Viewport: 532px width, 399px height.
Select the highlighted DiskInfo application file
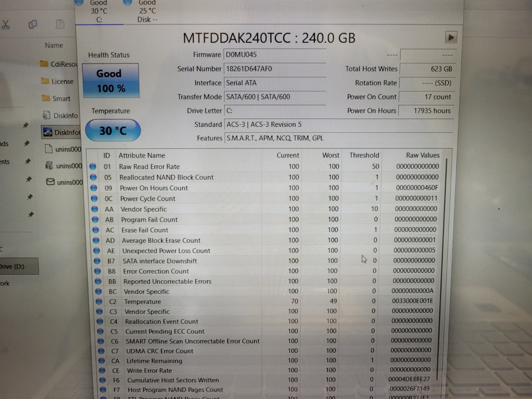tap(61, 132)
